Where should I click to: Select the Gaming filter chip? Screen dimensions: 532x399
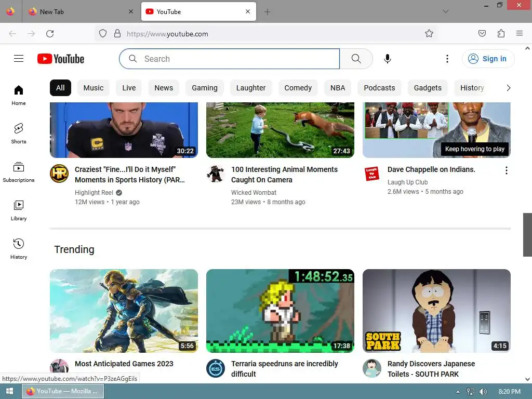pyautogui.click(x=205, y=88)
